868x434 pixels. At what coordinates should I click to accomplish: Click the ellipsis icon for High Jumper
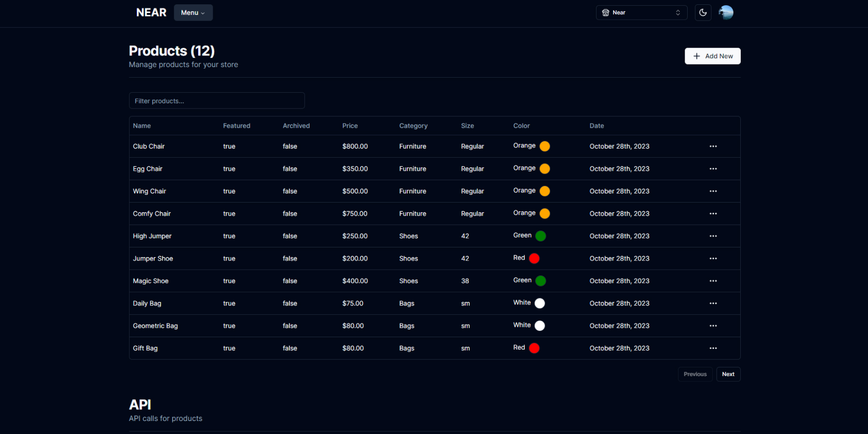[713, 236]
